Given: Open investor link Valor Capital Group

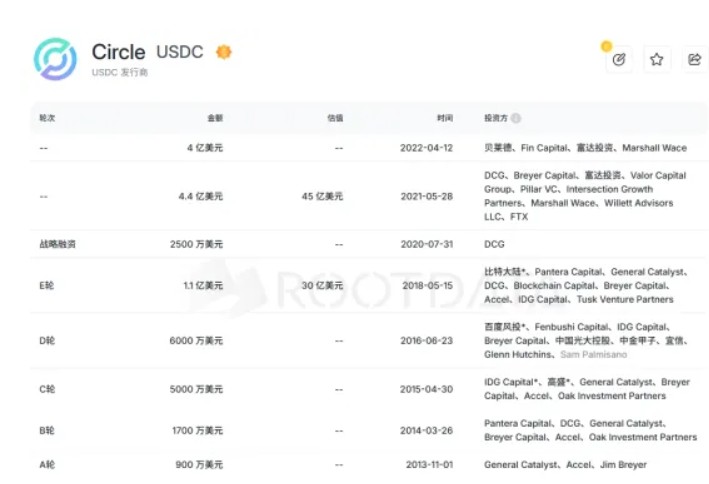Looking at the screenshot, I should (585, 182).
